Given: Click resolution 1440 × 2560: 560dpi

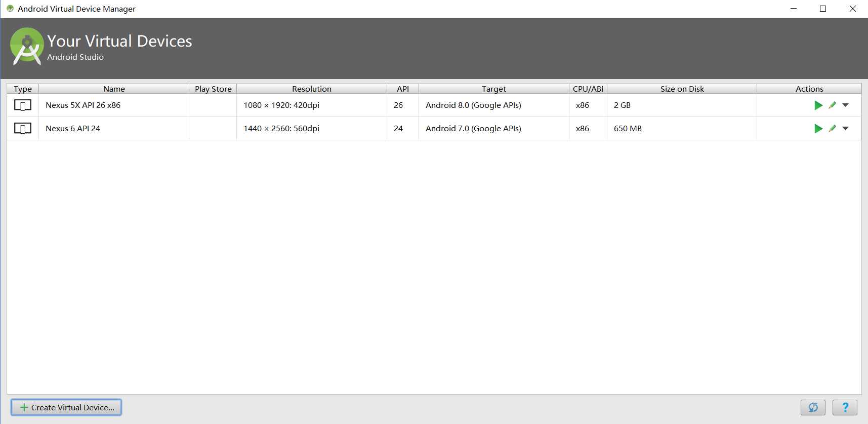Looking at the screenshot, I should [x=281, y=129].
